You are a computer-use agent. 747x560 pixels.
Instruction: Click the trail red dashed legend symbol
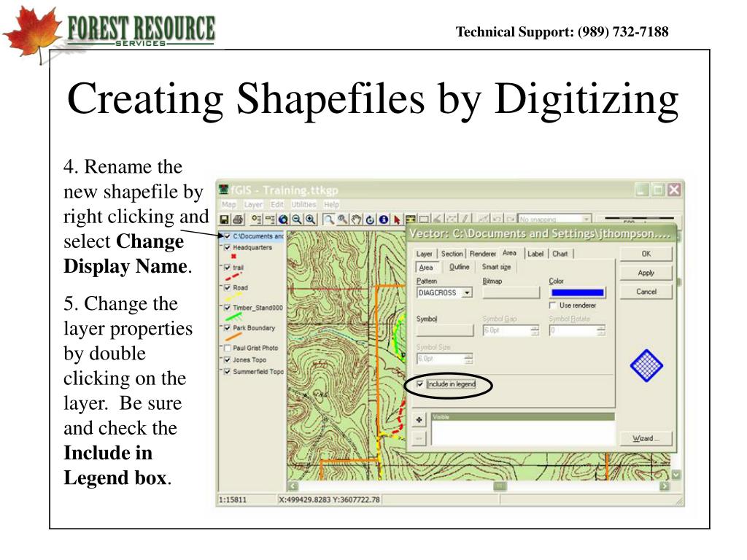[233, 276]
